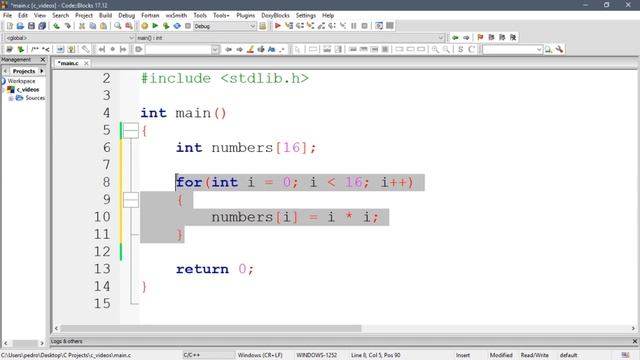Click the Find magnifier icon

pyautogui.click(x=118, y=26)
